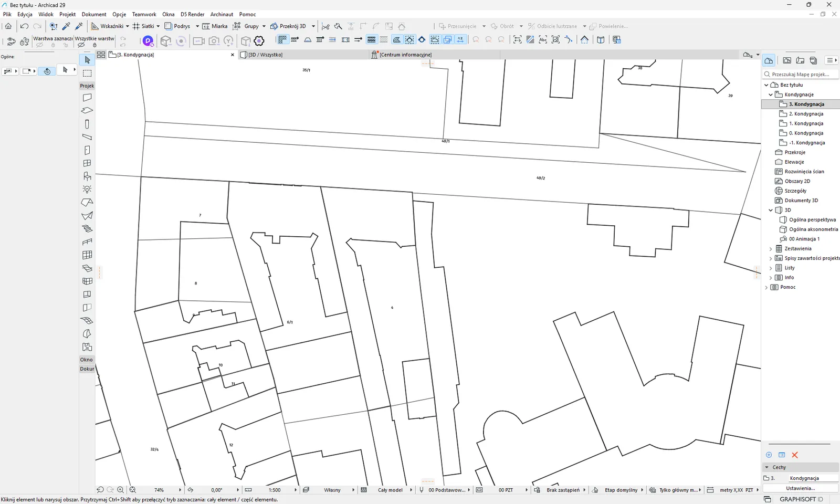The width and height of the screenshot is (840, 504).
Task: Open the Teamwork menu
Action: tap(144, 14)
